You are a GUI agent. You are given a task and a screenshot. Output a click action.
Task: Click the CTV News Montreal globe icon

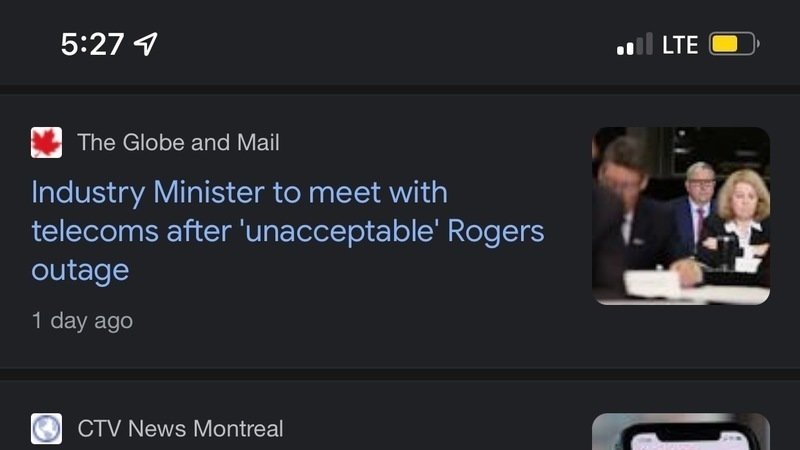coord(46,429)
